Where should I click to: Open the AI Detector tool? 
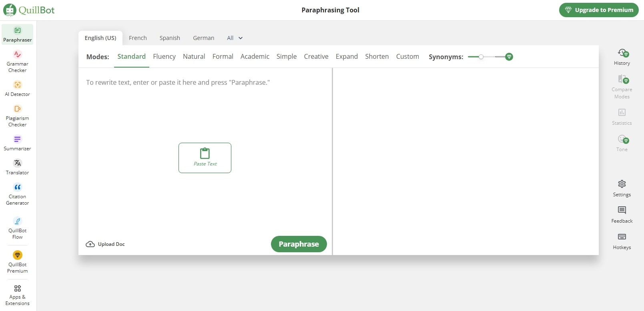17,89
